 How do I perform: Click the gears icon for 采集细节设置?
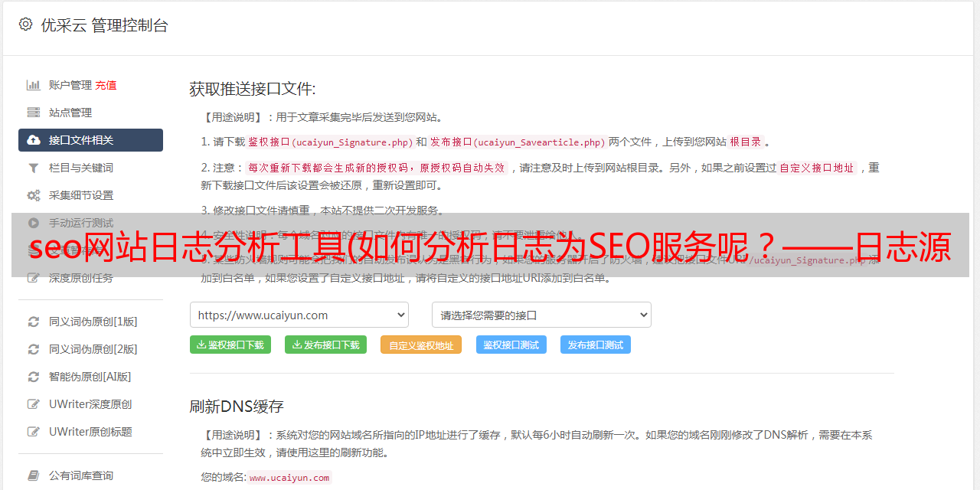[x=33, y=195]
